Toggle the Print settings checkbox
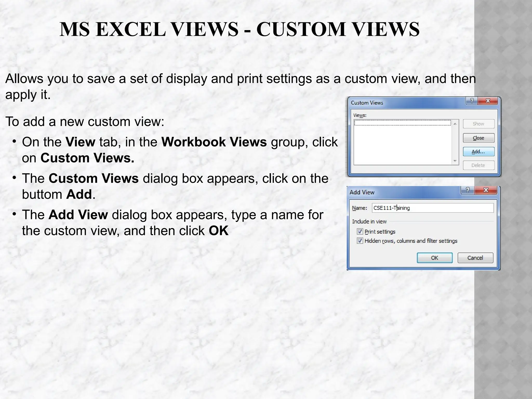The width and height of the screenshot is (532, 399). coord(360,231)
